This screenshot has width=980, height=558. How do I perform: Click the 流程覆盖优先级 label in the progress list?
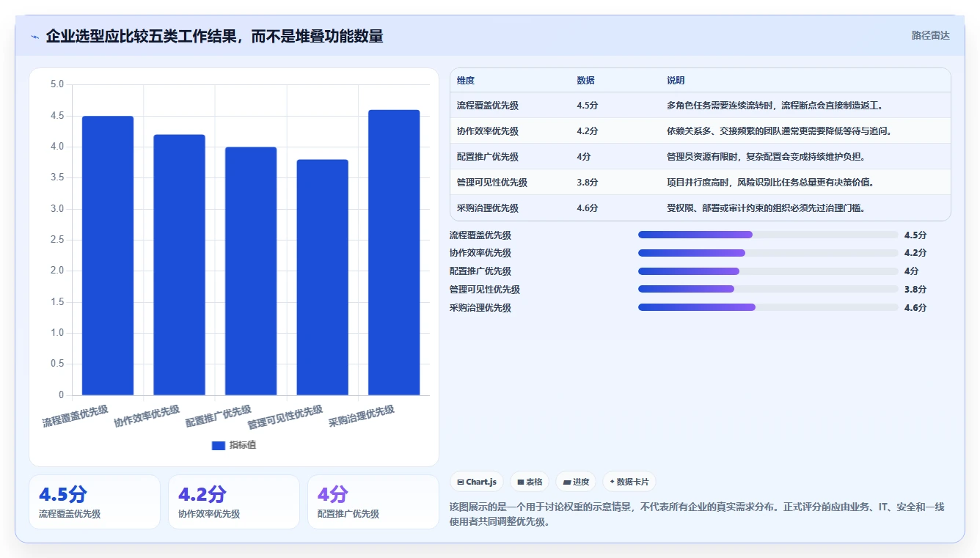tap(480, 235)
